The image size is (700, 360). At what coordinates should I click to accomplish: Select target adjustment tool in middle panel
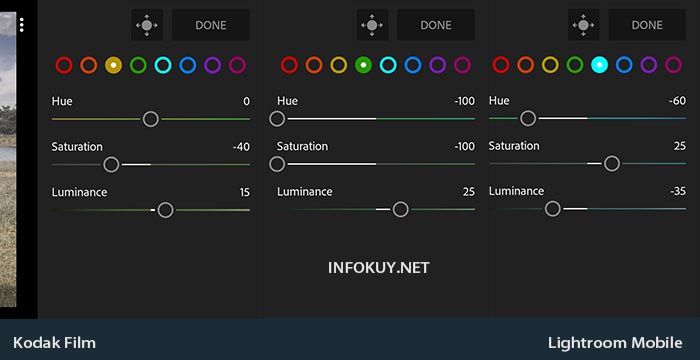tap(372, 25)
